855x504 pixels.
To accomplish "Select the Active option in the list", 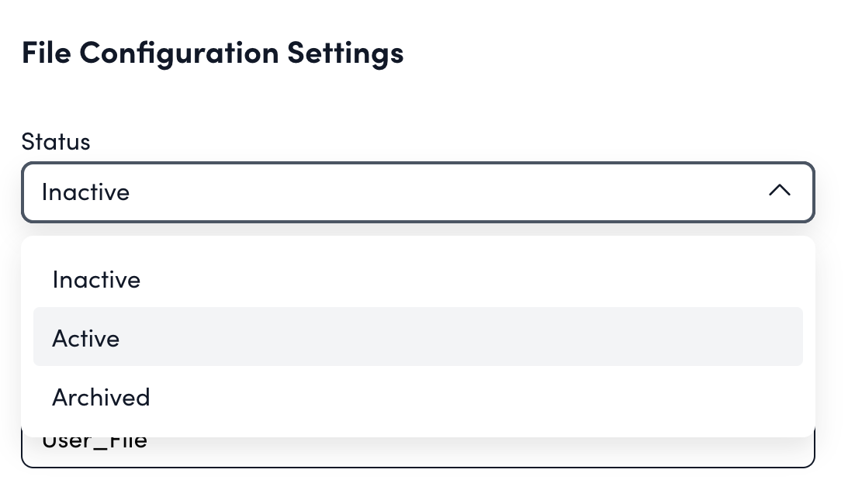I will [x=85, y=338].
